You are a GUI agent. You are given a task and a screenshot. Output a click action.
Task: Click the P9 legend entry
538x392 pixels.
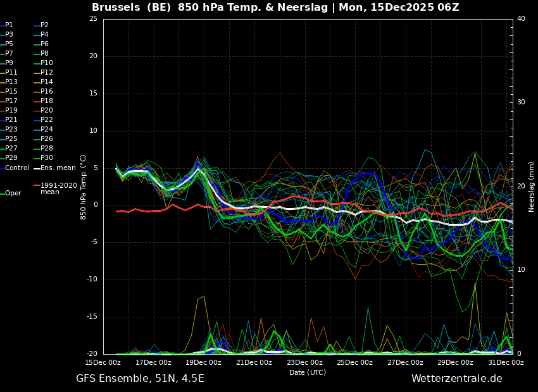point(9,63)
